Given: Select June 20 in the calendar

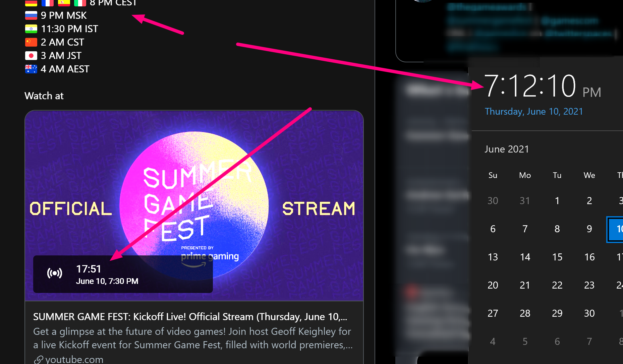Looking at the screenshot, I should tap(493, 285).
